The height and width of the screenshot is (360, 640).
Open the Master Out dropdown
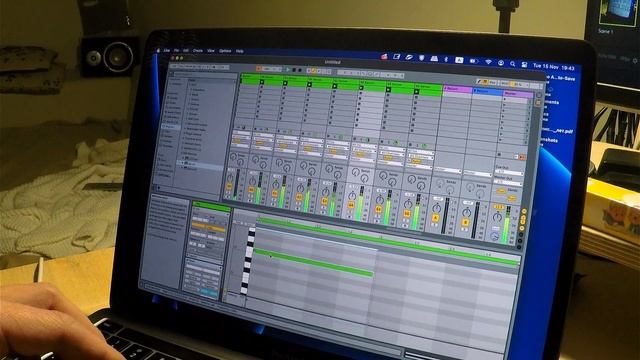point(508,184)
